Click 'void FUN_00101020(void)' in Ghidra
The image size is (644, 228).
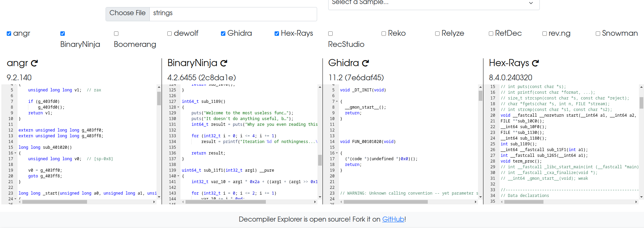pyautogui.click(x=368, y=142)
